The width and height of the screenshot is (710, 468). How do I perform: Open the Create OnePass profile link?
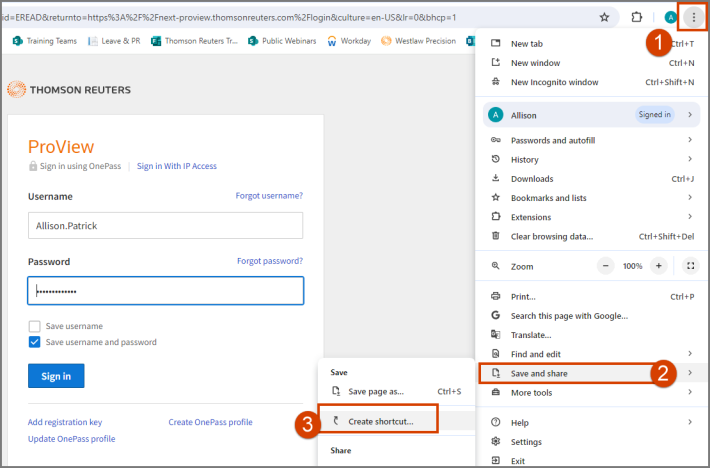(211, 422)
